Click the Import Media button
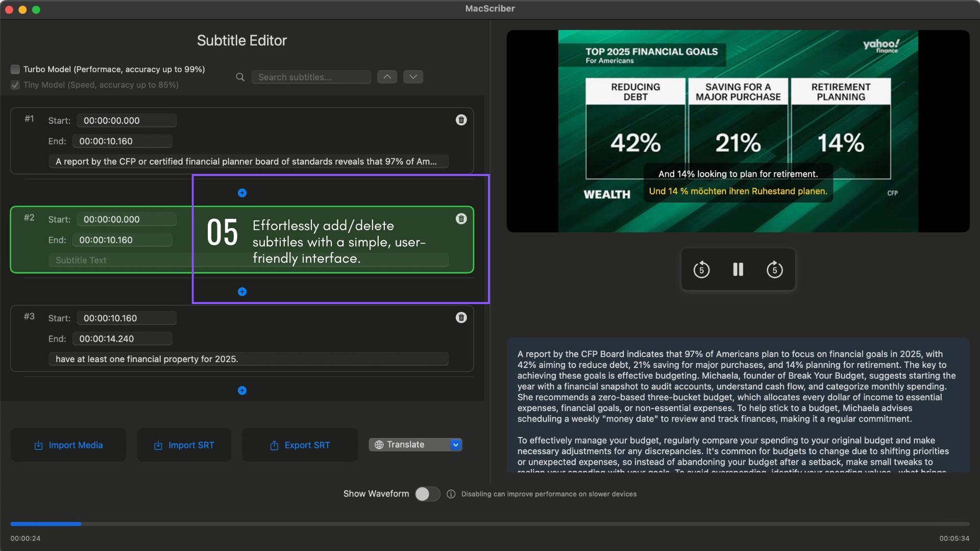980x551 pixels. pyautogui.click(x=68, y=445)
